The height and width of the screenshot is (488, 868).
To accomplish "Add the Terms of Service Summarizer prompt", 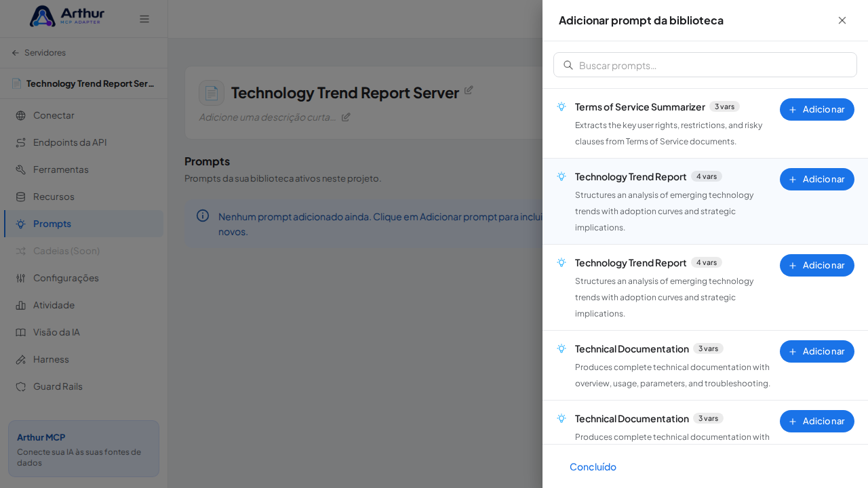I will 817,109.
